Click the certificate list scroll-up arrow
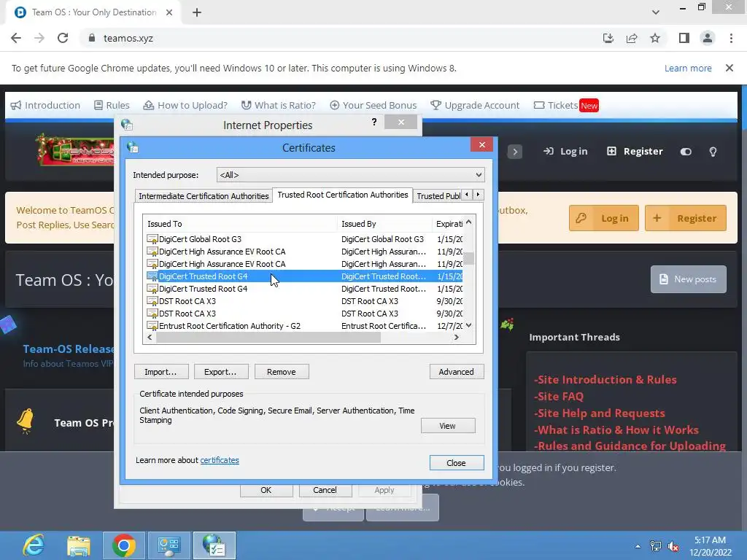This screenshot has height=560, width=747. (x=469, y=222)
